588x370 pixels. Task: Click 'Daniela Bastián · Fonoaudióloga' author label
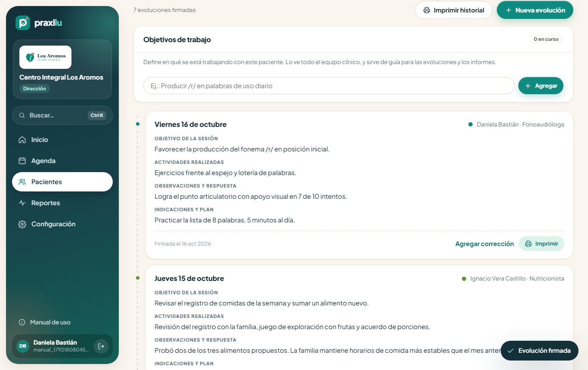coord(520,124)
